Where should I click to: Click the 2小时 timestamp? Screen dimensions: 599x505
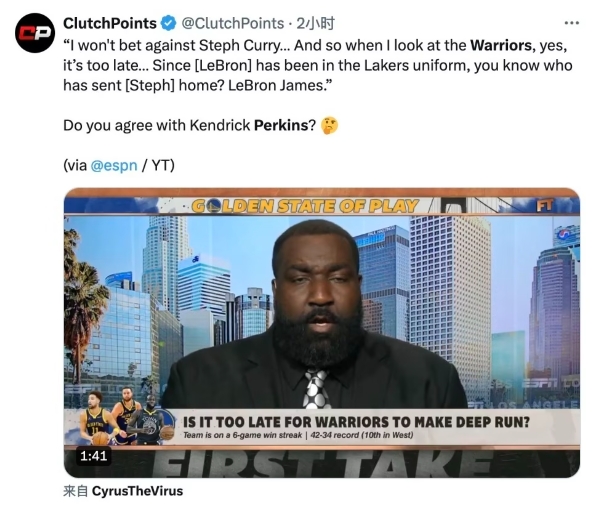coord(316,23)
